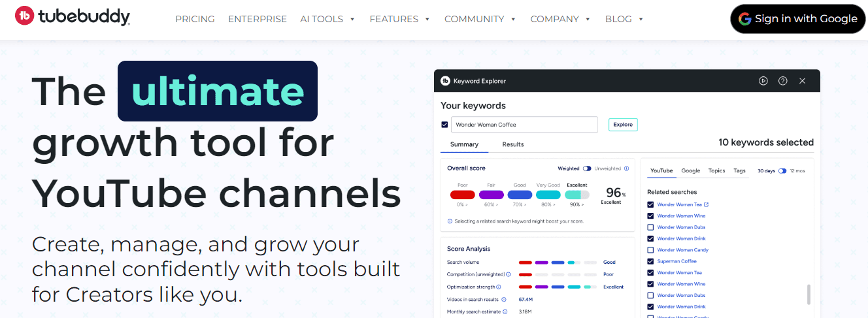Click the play video icon in Keyword Explorer
The image size is (868, 318).
pyautogui.click(x=763, y=81)
